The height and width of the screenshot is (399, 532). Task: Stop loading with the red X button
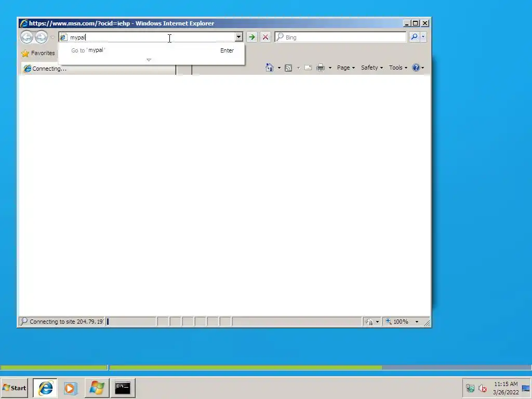[x=265, y=37]
